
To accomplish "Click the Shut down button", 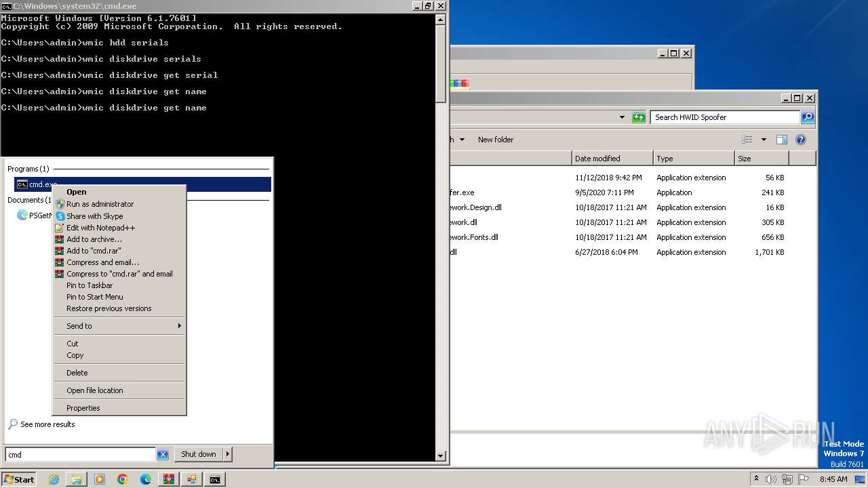I will tap(199, 454).
